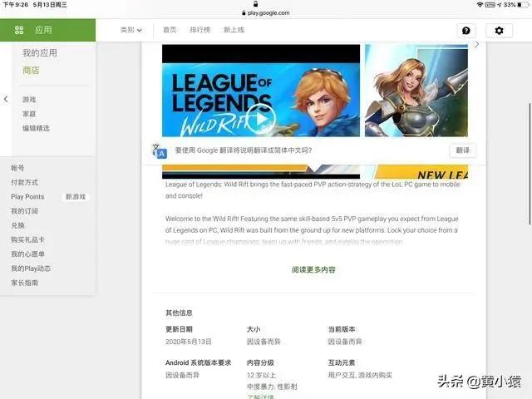532x399 pixels.
Task: Open the 游戏 games category
Action: coord(29,100)
